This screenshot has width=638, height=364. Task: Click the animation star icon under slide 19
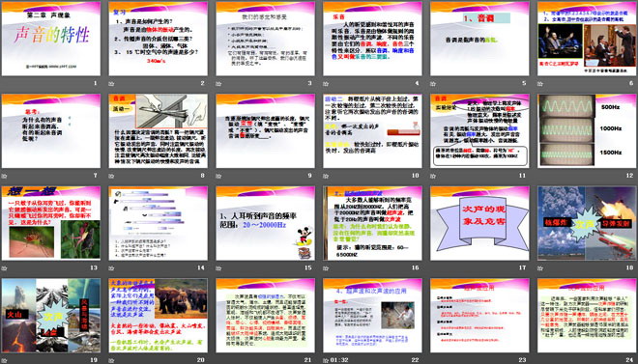click(x=4, y=360)
